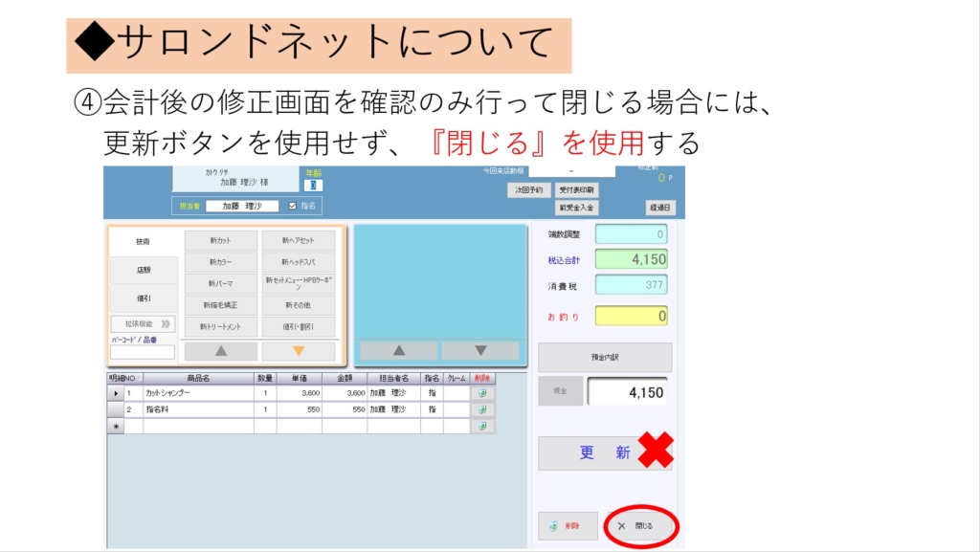Switch to the 値引 tab
This screenshot has height=552, width=980.
(x=144, y=298)
